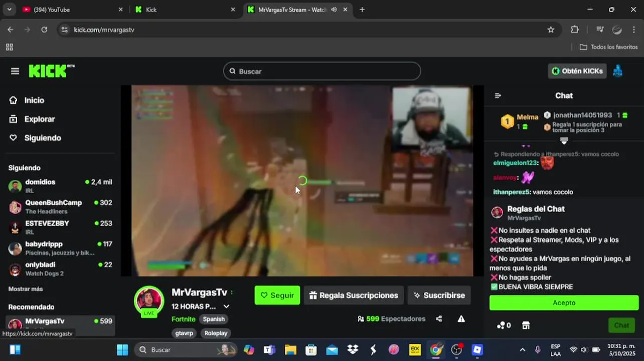Reload the page
Viewport: 644px width, 361px height.
pyautogui.click(x=44, y=30)
